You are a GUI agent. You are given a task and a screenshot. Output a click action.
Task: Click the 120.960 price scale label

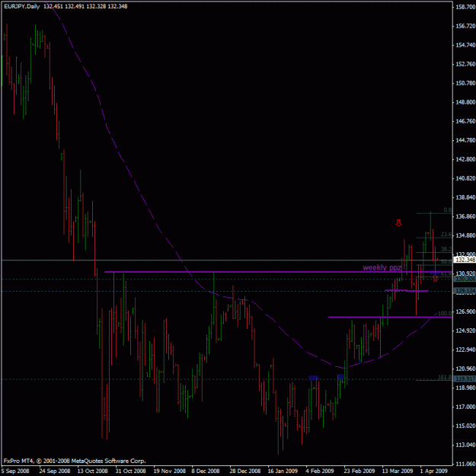[x=465, y=369]
